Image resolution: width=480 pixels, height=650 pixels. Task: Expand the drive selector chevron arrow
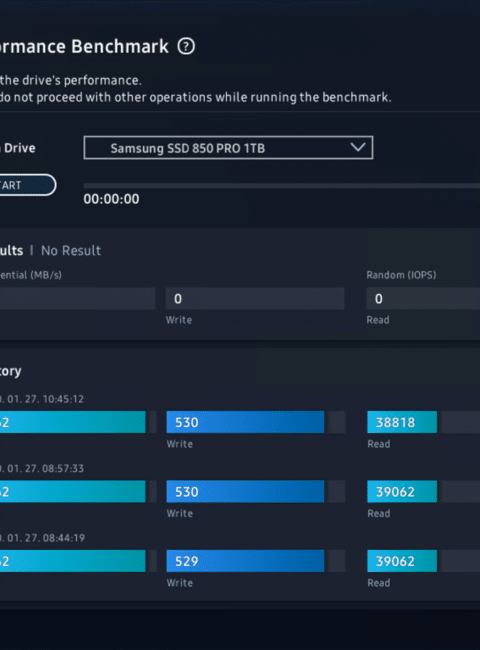358,147
